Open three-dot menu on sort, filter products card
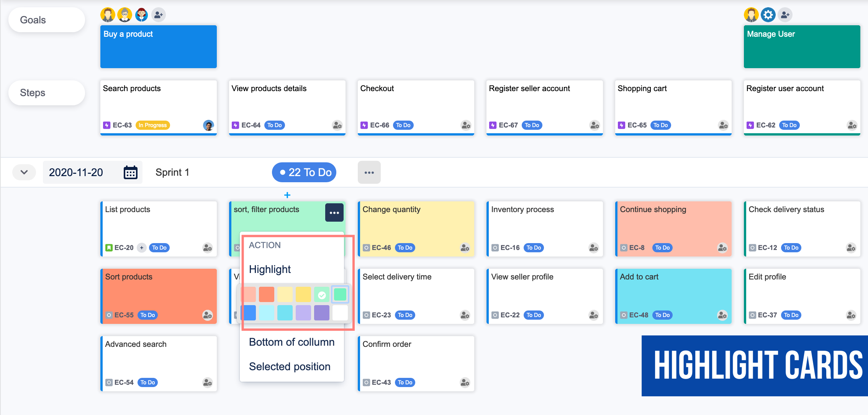The height and width of the screenshot is (415, 868). click(334, 213)
